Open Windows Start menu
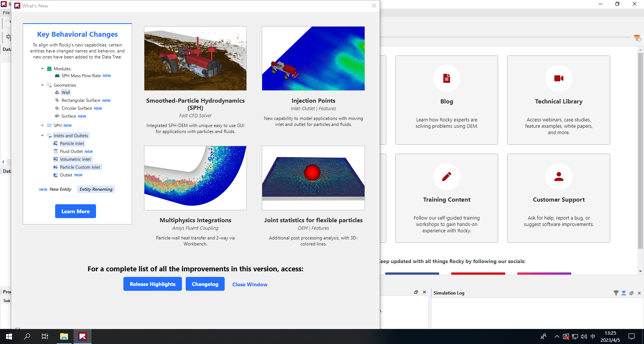 (x=9, y=337)
